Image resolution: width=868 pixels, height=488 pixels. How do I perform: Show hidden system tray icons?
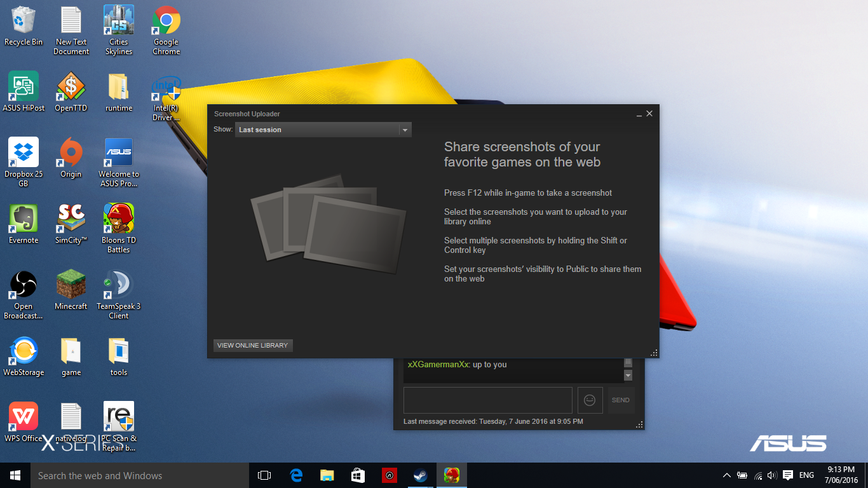point(726,475)
